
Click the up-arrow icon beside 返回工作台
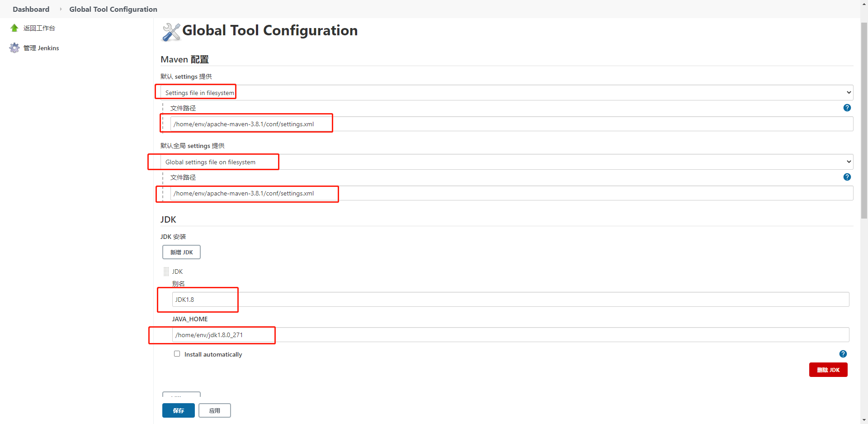(x=14, y=28)
